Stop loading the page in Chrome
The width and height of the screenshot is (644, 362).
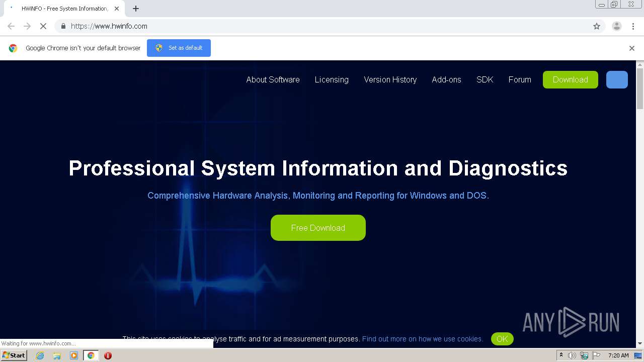coord(43,26)
